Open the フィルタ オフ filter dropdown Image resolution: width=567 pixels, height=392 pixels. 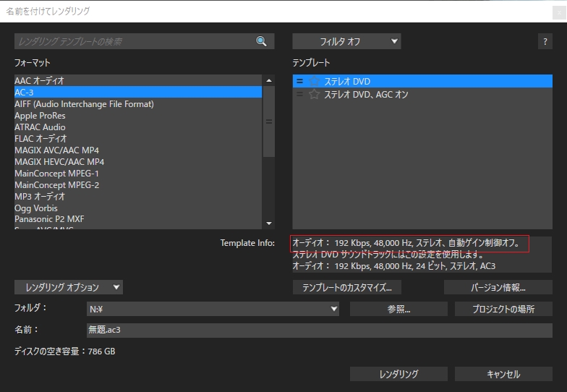[346, 42]
